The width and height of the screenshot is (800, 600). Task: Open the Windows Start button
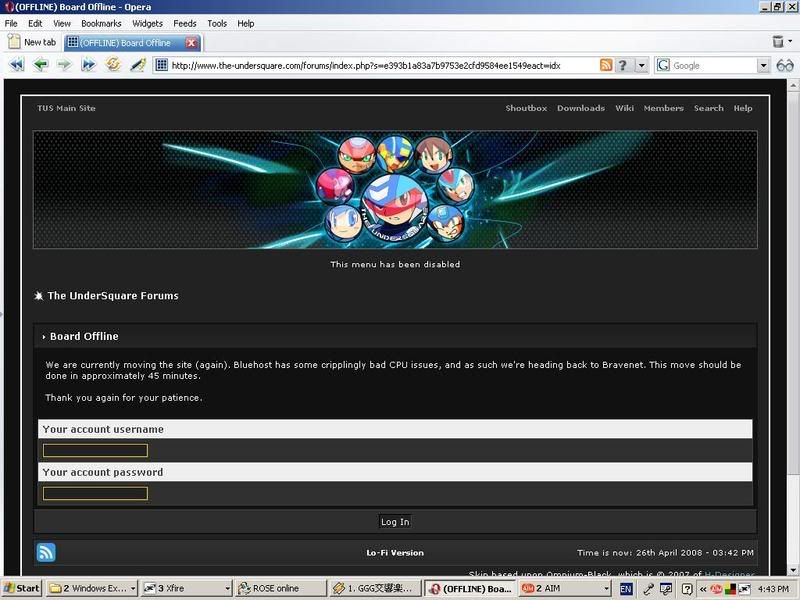click(22, 588)
